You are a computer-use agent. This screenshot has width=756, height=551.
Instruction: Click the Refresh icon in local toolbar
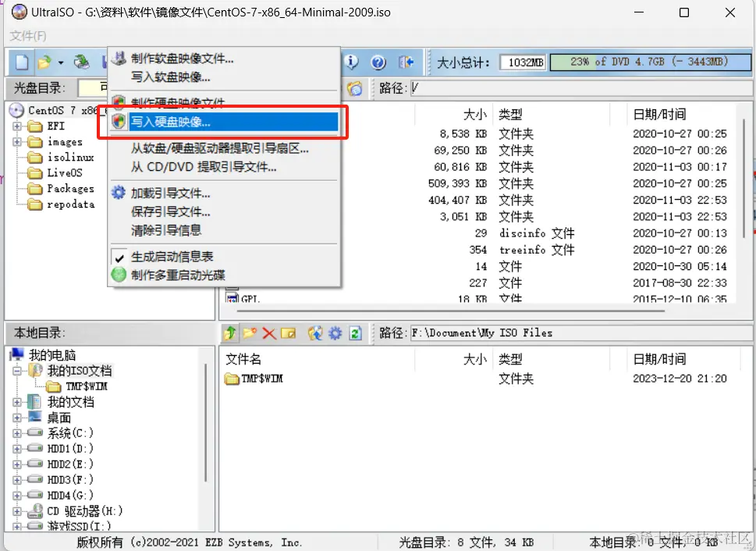click(x=355, y=333)
